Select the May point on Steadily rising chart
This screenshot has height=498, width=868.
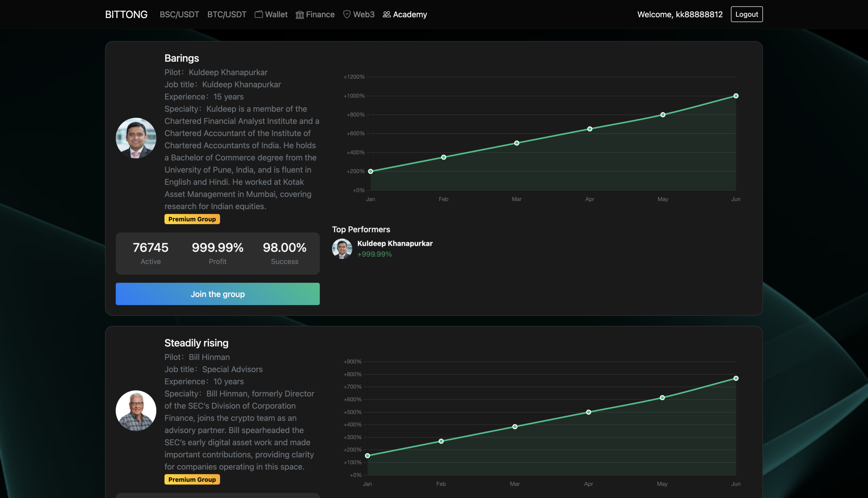(x=662, y=397)
